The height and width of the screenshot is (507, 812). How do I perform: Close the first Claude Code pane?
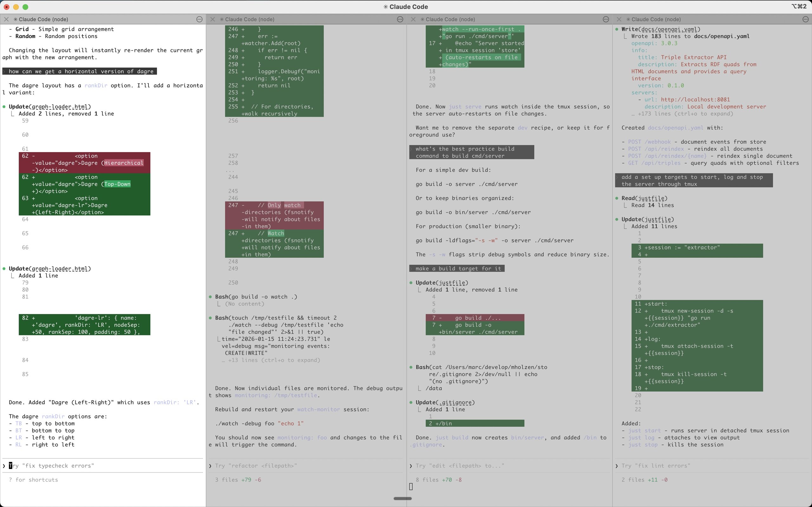click(6, 19)
